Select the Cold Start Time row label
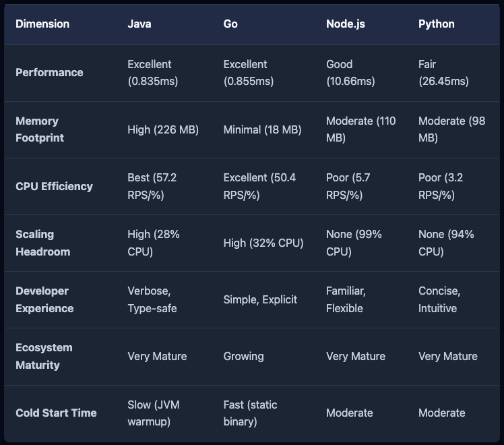Image resolution: width=504 pixels, height=445 pixels. [x=56, y=413]
